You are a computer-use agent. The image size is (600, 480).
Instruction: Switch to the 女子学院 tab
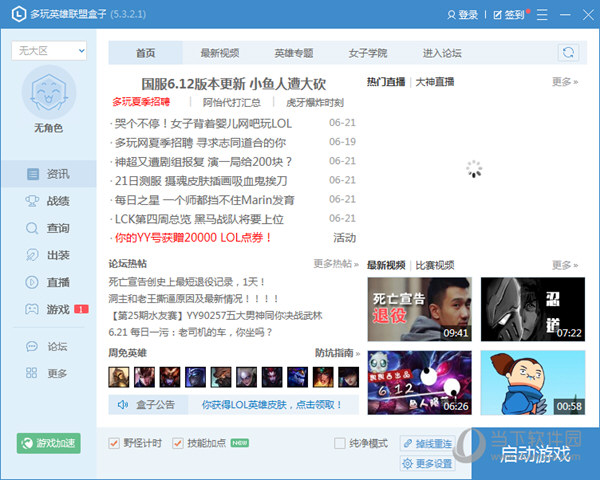(x=368, y=53)
